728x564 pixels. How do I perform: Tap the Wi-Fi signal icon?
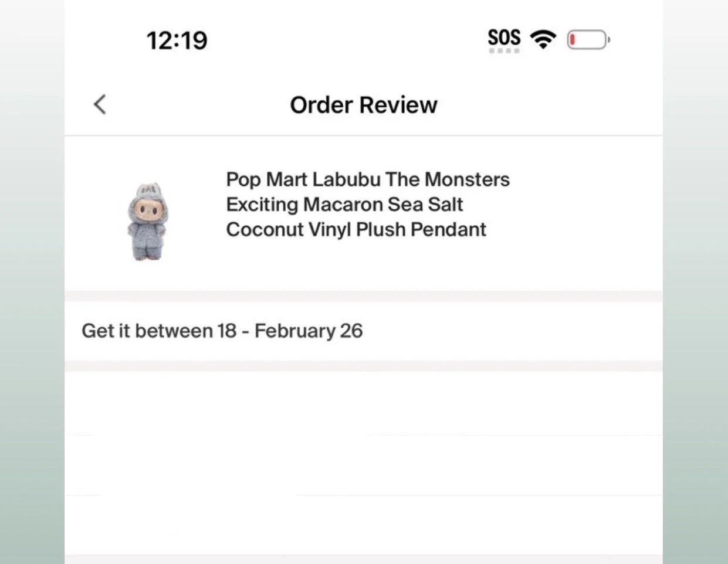543,39
